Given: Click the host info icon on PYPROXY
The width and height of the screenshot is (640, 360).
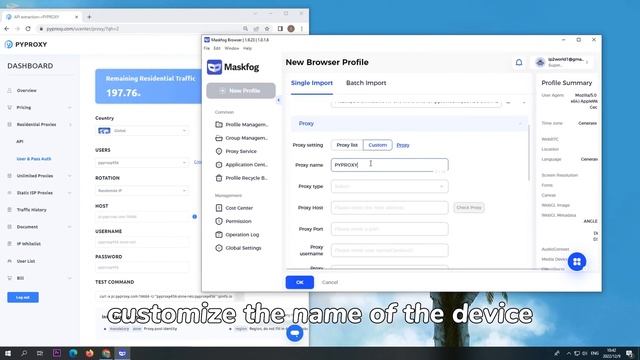Looking at the screenshot, I should click(x=195, y=217).
